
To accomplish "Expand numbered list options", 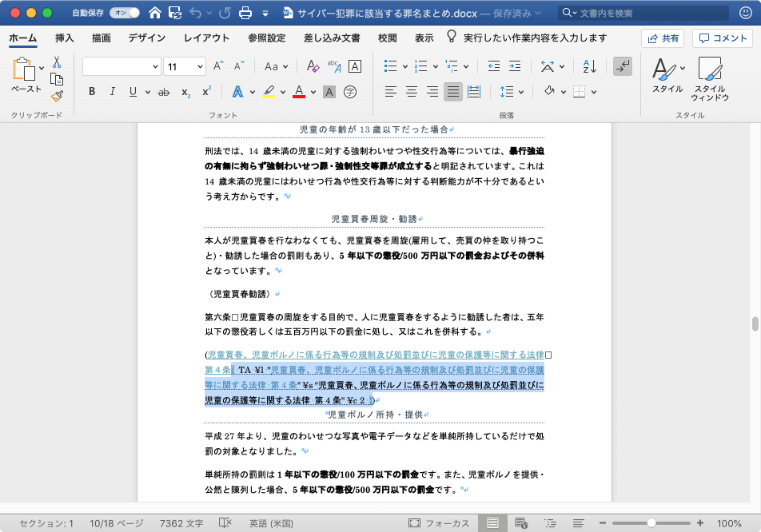I will [436, 66].
